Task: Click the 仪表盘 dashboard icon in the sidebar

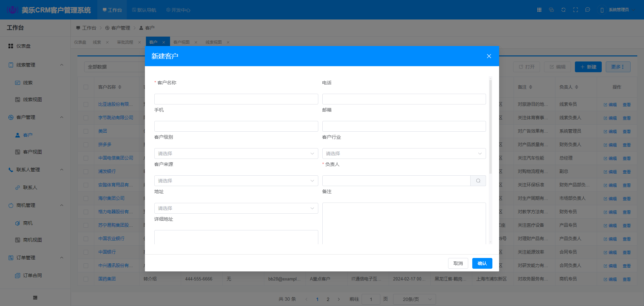Action: click(11, 46)
